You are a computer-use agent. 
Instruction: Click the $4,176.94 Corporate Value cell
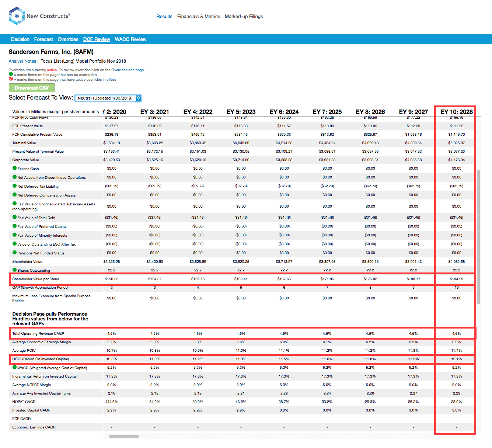(x=456, y=160)
